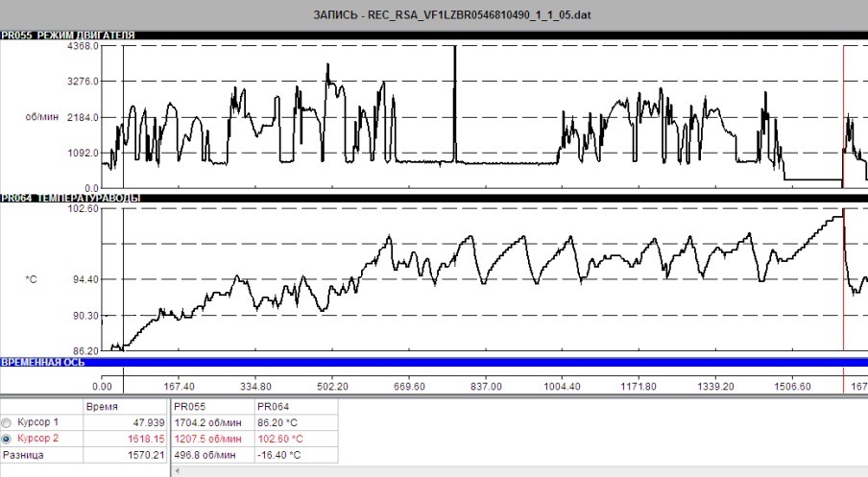
Task: Click the 86.20 °C cell in table
Action: click(x=296, y=422)
